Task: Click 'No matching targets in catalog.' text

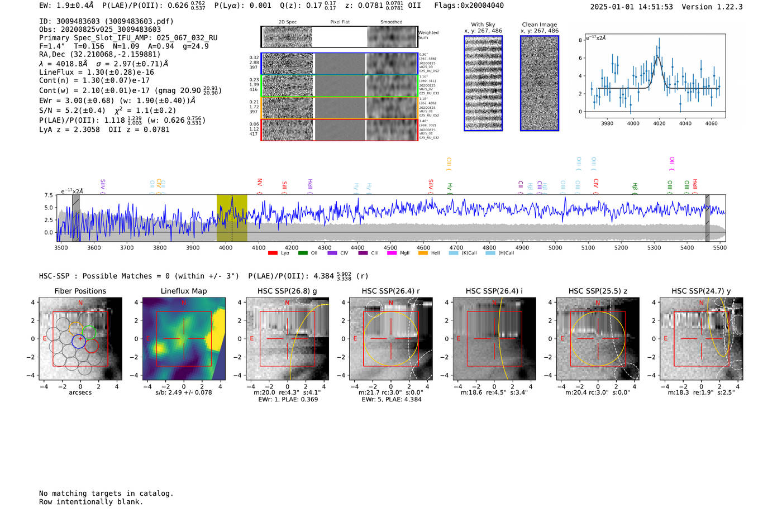Action: pyautogui.click(x=106, y=493)
